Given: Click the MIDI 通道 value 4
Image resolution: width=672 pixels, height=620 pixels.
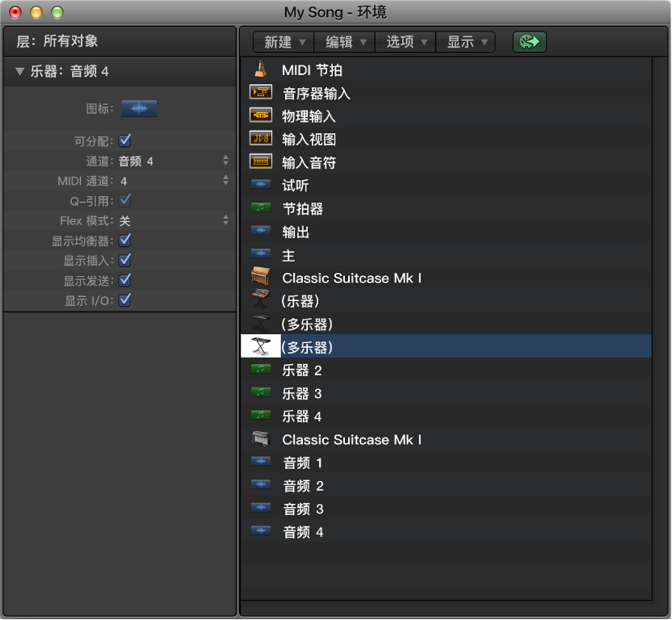Looking at the screenshot, I should [124, 182].
